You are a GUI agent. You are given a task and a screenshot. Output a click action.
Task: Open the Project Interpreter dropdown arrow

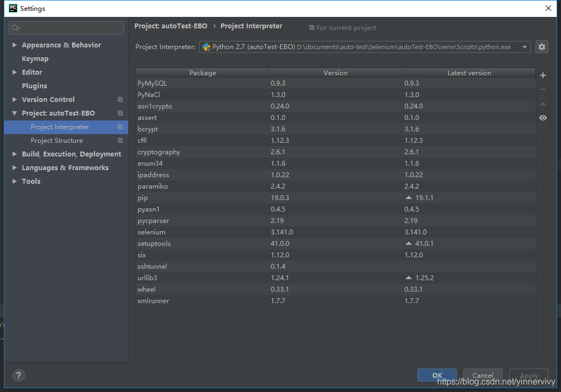[524, 47]
